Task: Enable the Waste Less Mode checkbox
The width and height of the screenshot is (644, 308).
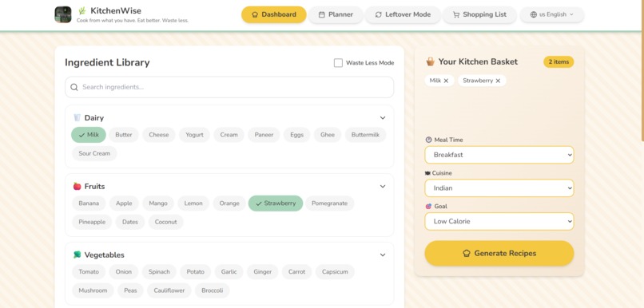Action: [338, 63]
